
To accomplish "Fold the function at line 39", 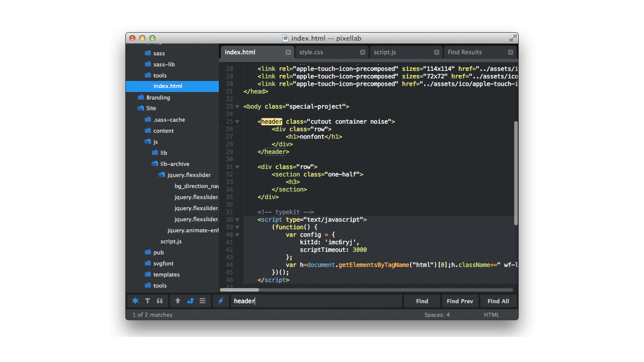I will (237, 227).
